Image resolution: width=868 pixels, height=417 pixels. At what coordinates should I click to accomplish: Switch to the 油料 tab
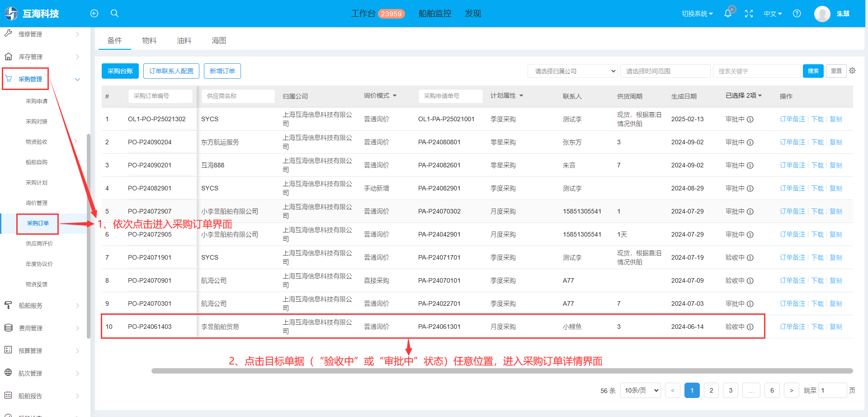point(184,41)
